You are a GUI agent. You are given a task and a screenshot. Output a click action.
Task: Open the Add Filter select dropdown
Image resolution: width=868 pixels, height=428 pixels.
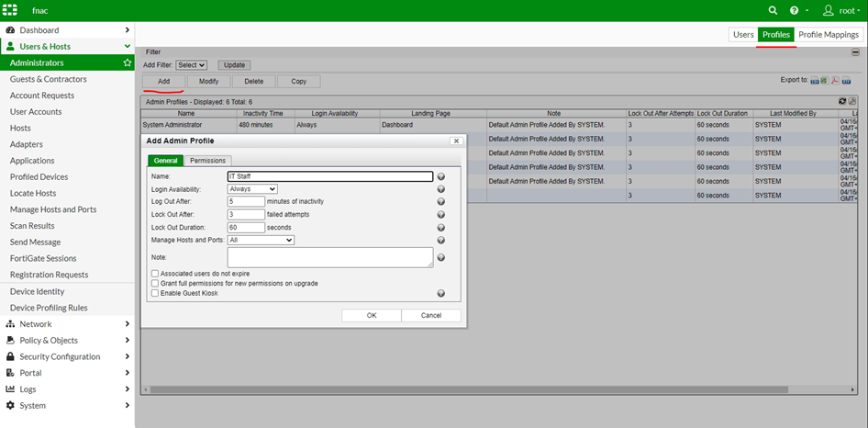tap(192, 65)
